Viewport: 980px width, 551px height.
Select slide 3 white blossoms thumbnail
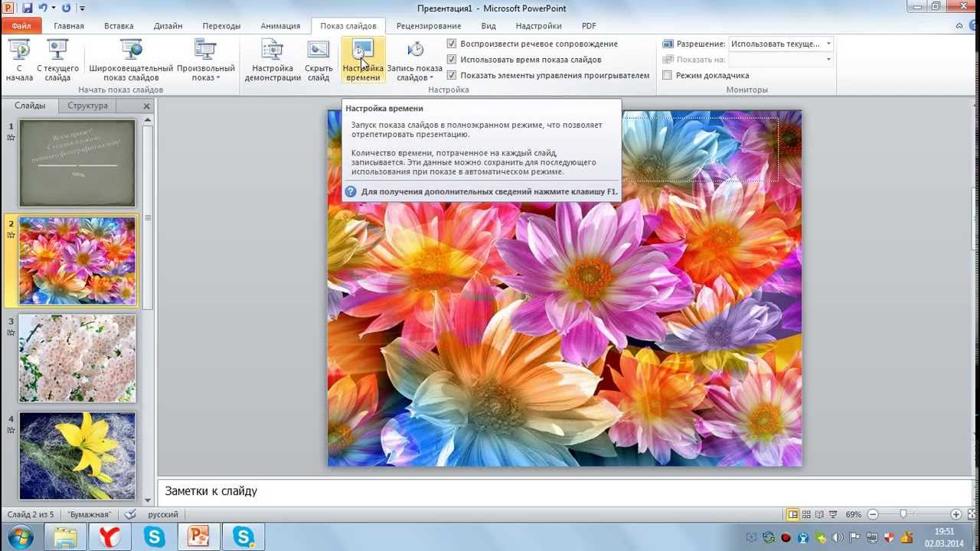click(x=77, y=358)
